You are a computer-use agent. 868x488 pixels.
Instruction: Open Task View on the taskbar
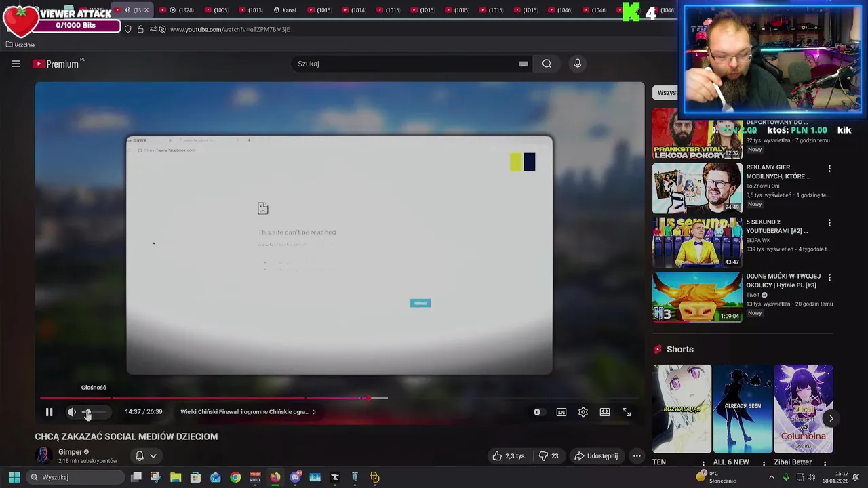click(136, 477)
